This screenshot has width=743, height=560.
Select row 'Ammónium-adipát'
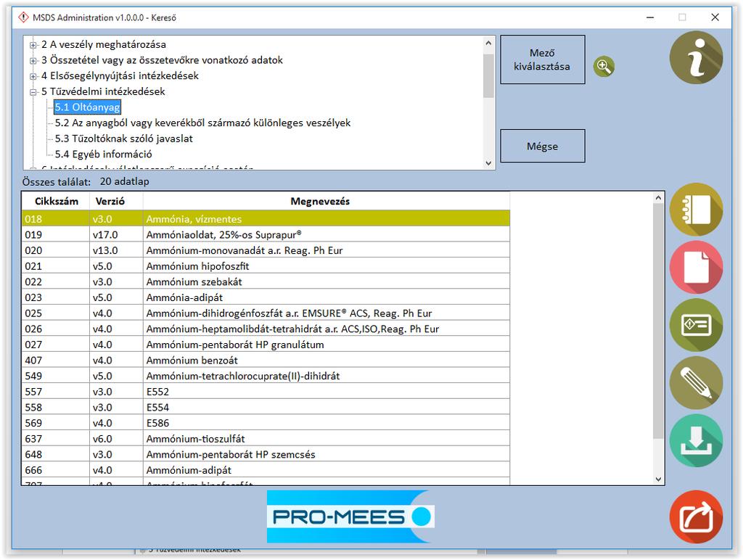[x=266, y=470]
